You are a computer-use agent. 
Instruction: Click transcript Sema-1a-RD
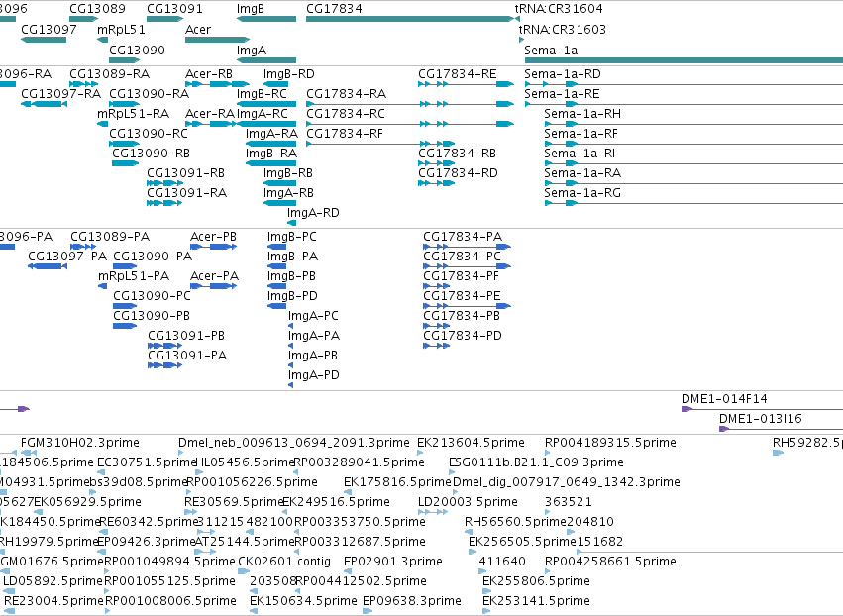click(x=563, y=73)
